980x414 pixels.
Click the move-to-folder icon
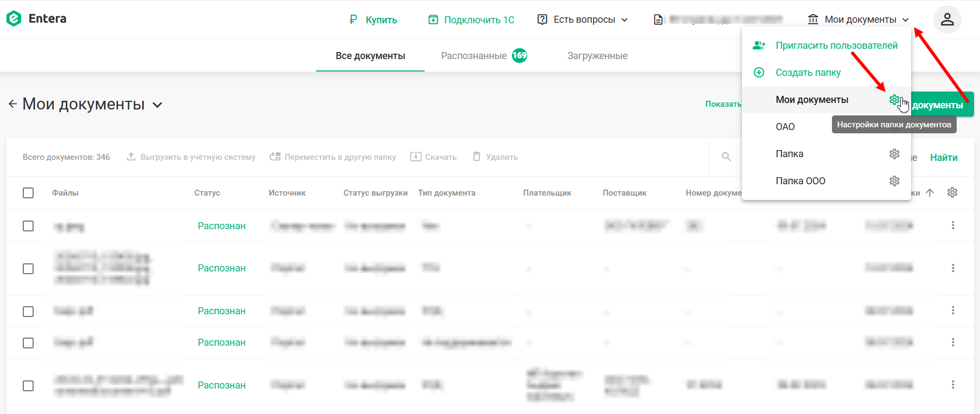point(275,157)
